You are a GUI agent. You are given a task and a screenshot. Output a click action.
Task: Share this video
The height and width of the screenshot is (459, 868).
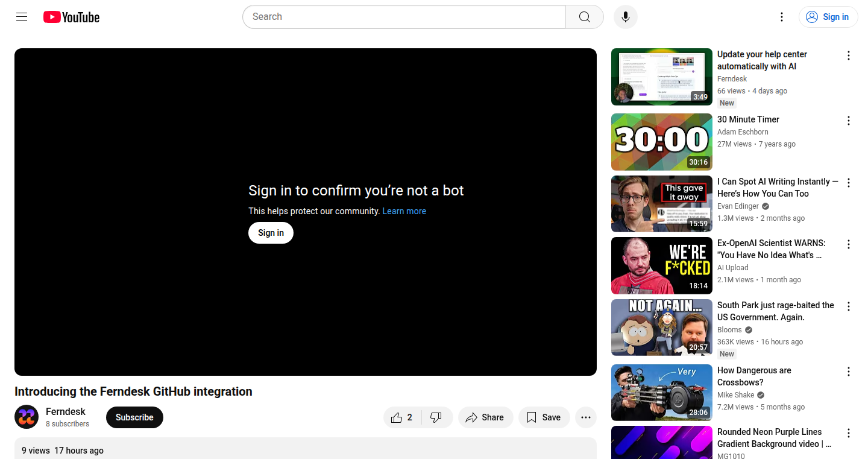(485, 417)
